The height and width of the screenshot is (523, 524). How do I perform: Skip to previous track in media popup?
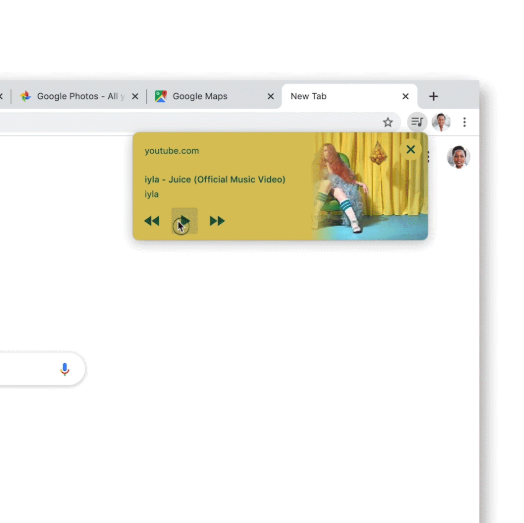(152, 221)
